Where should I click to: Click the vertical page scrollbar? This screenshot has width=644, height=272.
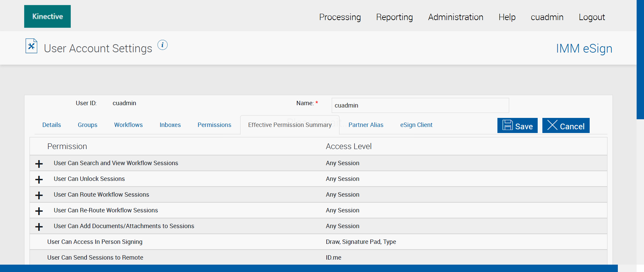tap(640, 60)
